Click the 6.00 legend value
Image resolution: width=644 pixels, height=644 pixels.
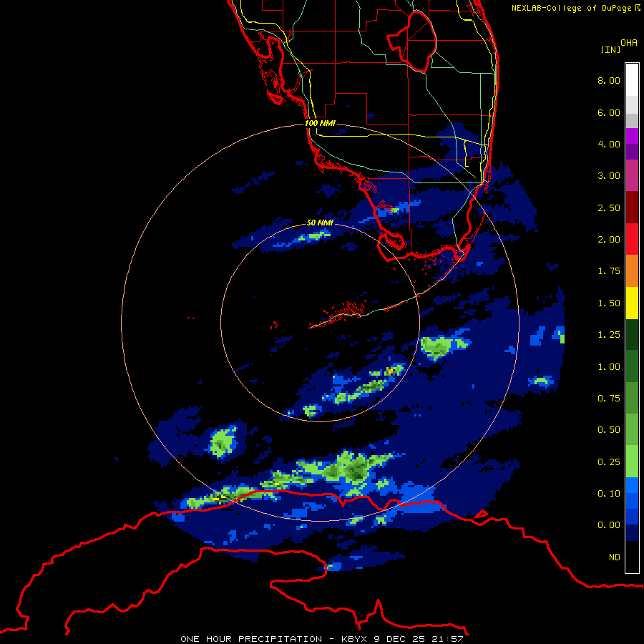point(609,112)
